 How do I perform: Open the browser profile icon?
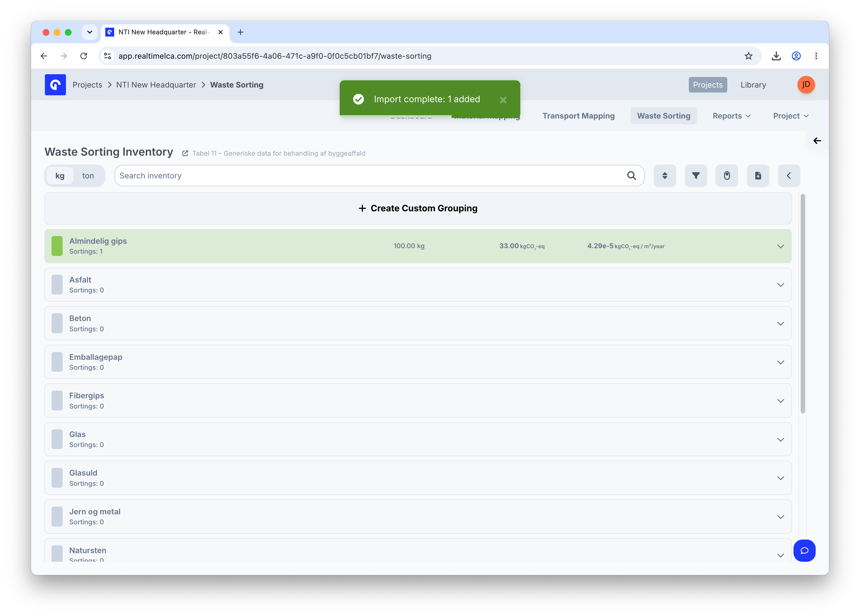point(796,56)
